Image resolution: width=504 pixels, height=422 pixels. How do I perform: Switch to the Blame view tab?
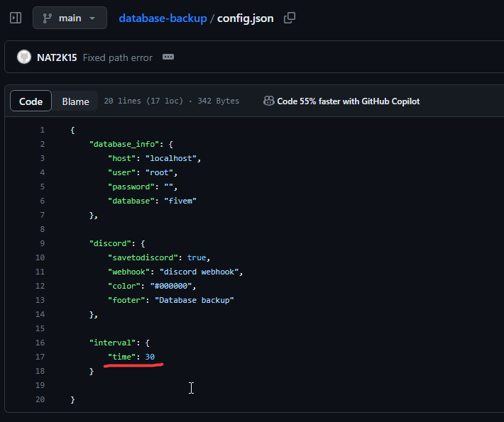pos(75,101)
